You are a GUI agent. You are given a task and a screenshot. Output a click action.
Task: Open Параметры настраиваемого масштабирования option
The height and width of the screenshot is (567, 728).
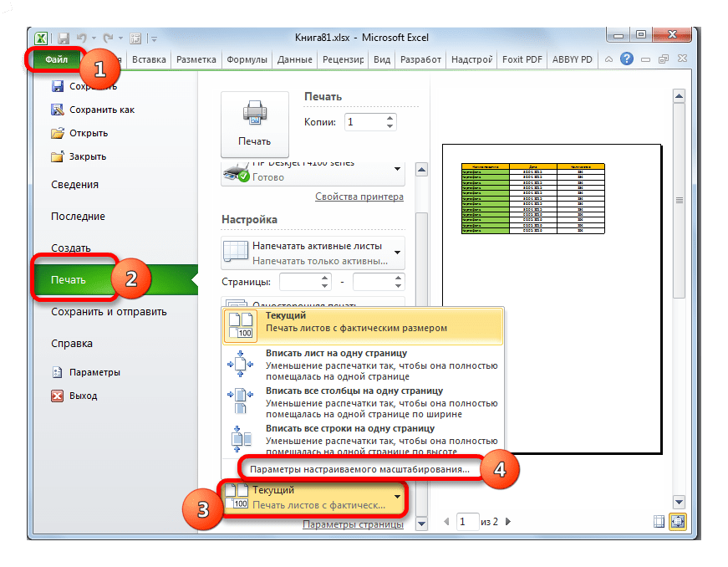coord(359,469)
